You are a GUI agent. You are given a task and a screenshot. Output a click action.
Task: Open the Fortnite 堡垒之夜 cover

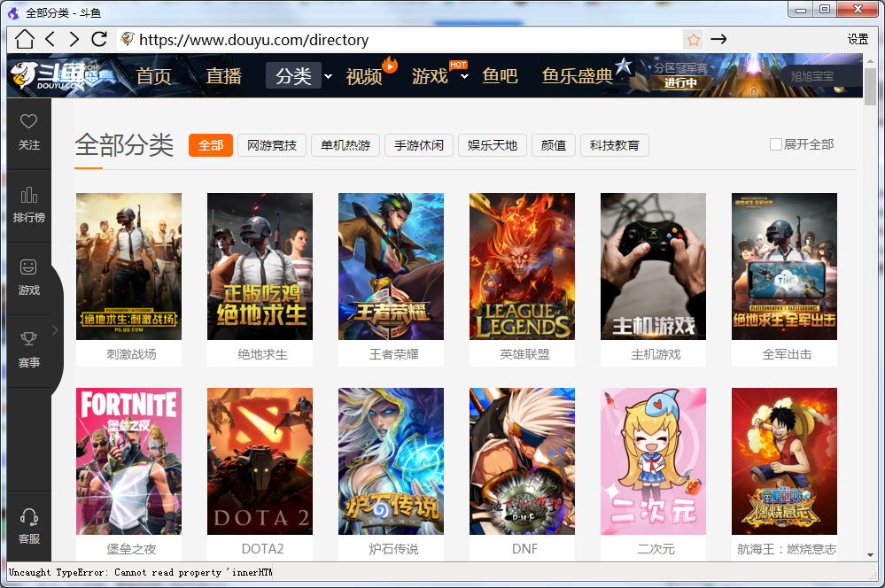click(128, 461)
